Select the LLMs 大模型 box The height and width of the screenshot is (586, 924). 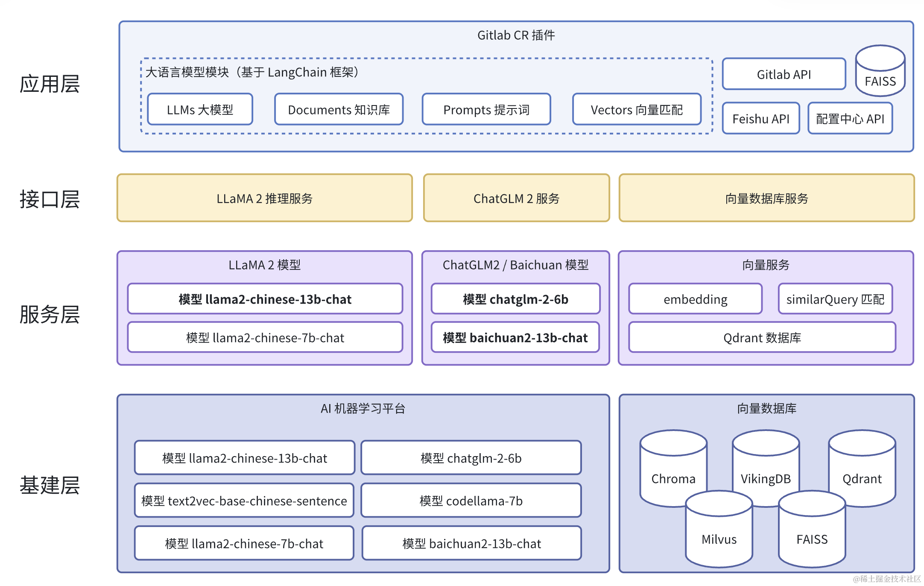pyautogui.click(x=200, y=109)
